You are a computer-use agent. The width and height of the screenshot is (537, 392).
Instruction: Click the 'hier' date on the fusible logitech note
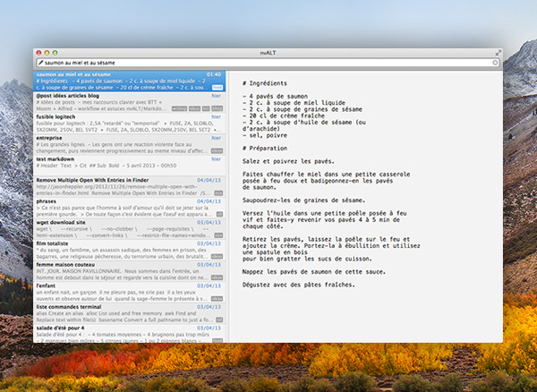216,116
